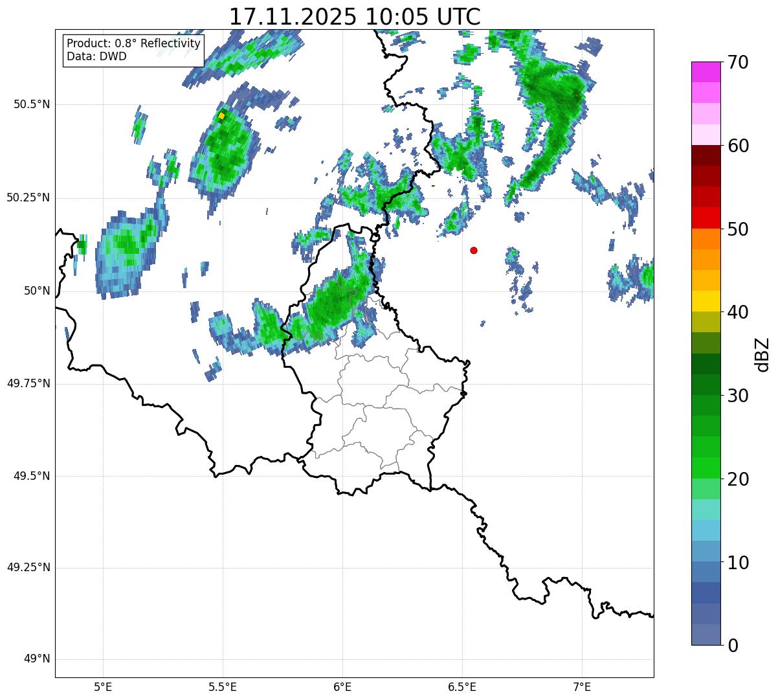
Task: Click the yellow high-reflectivity pixel near 5.5°E
Action: click(221, 116)
